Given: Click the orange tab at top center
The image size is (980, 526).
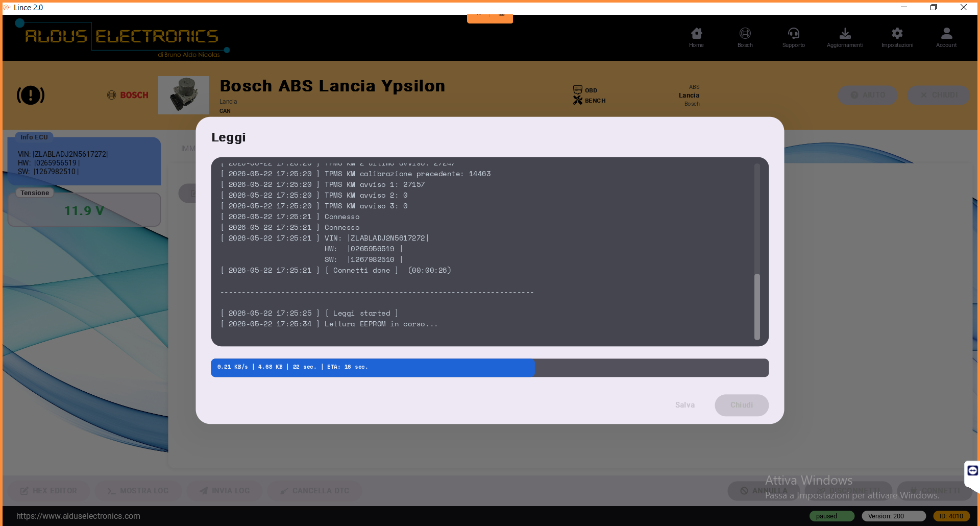Looking at the screenshot, I should [489, 18].
